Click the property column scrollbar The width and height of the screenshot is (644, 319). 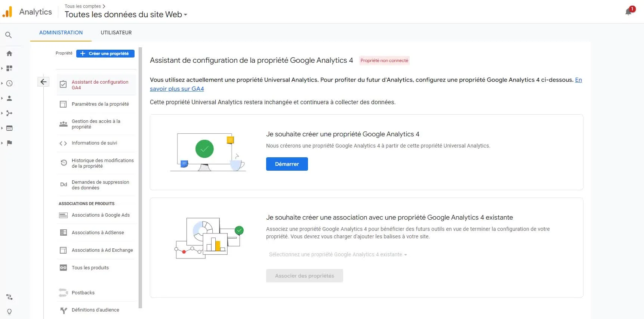140,177
